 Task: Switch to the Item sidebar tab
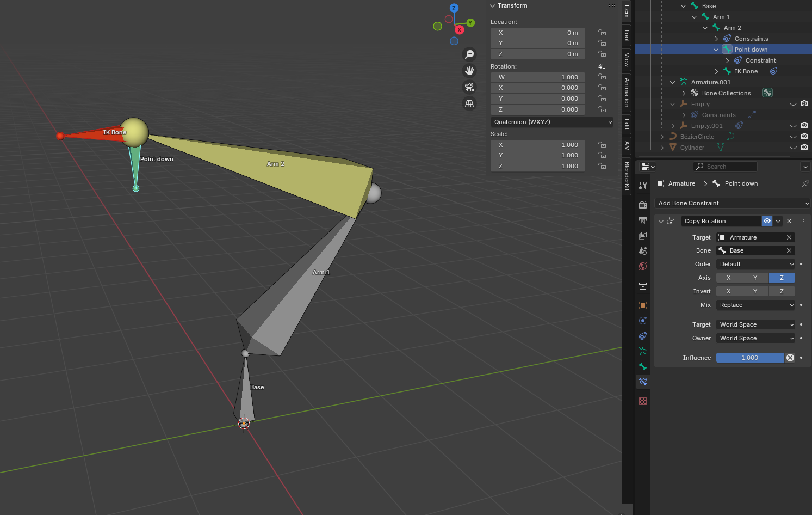click(x=627, y=10)
